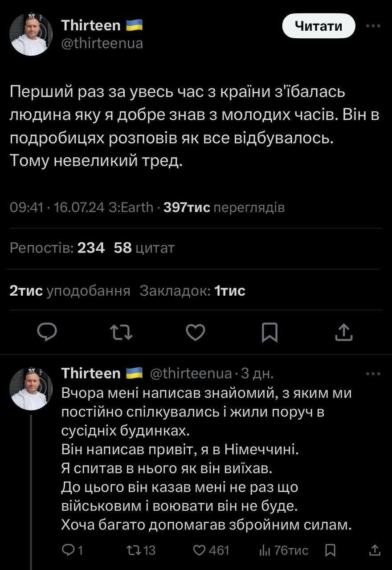This screenshot has height=570, width=392.
Task: Open the more options menu on the thread reply
Action: coord(373,374)
